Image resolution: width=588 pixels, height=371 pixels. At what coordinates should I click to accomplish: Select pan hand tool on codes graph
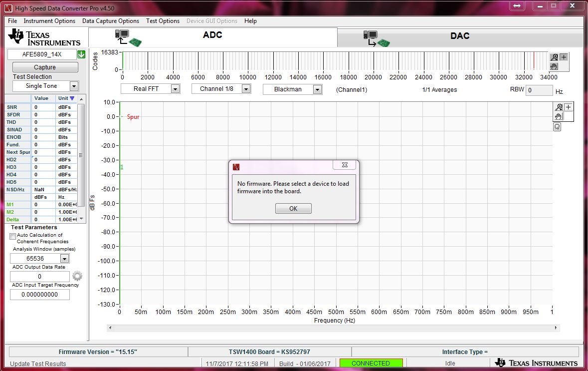pyautogui.click(x=554, y=66)
